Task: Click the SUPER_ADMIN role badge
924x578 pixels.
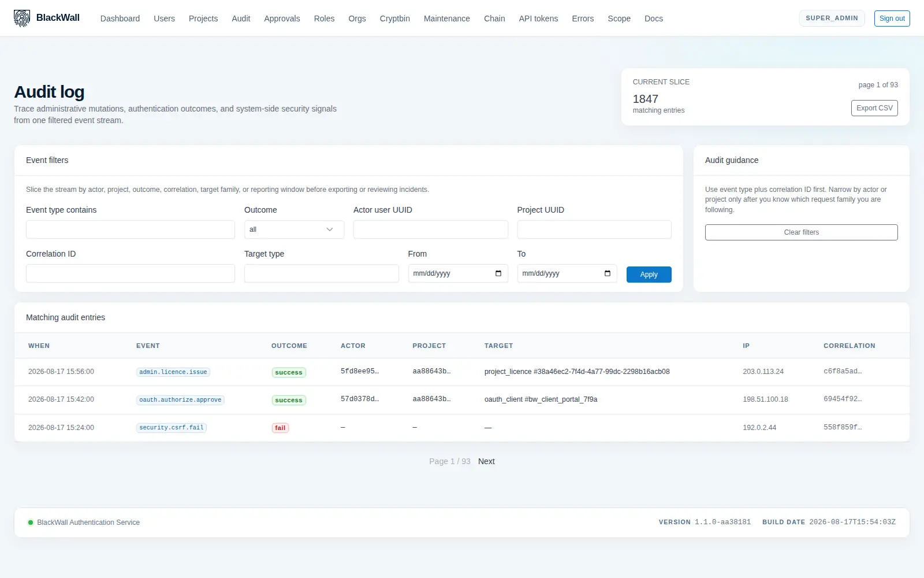Action: tap(832, 18)
